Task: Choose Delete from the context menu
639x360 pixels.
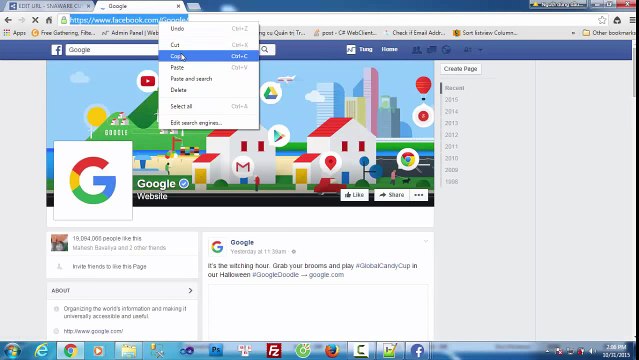Action: 209,90
